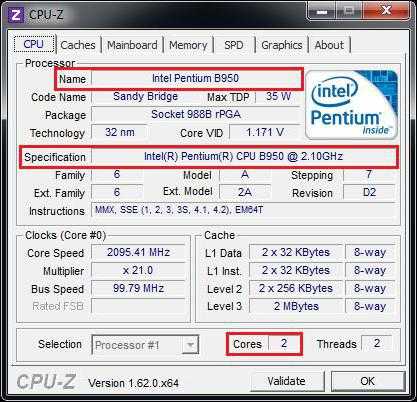
Task: Open the Processor #1 selection dropdown arrow
Action: pyautogui.click(x=190, y=345)
